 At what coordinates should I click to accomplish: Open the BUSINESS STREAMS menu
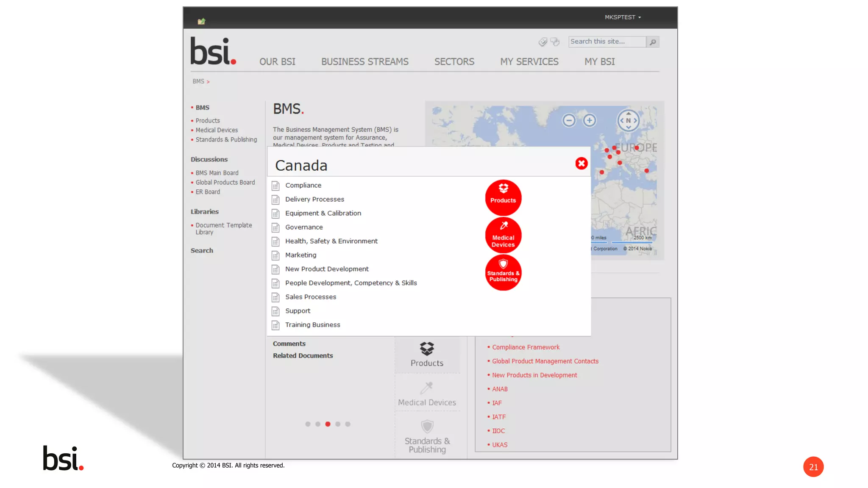(365, 62)
